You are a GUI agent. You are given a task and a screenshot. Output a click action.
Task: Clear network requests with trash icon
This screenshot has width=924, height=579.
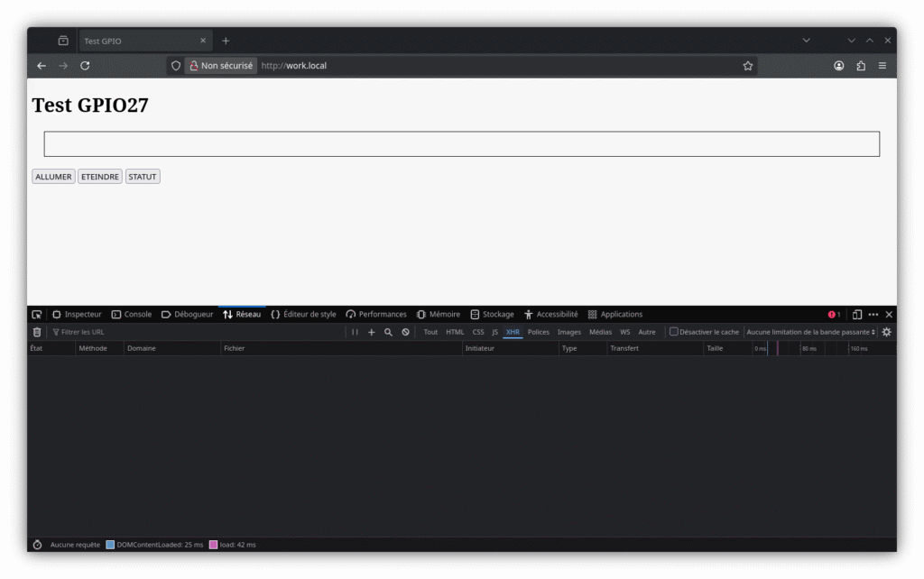pyautogui.click(x=37, y=332)
